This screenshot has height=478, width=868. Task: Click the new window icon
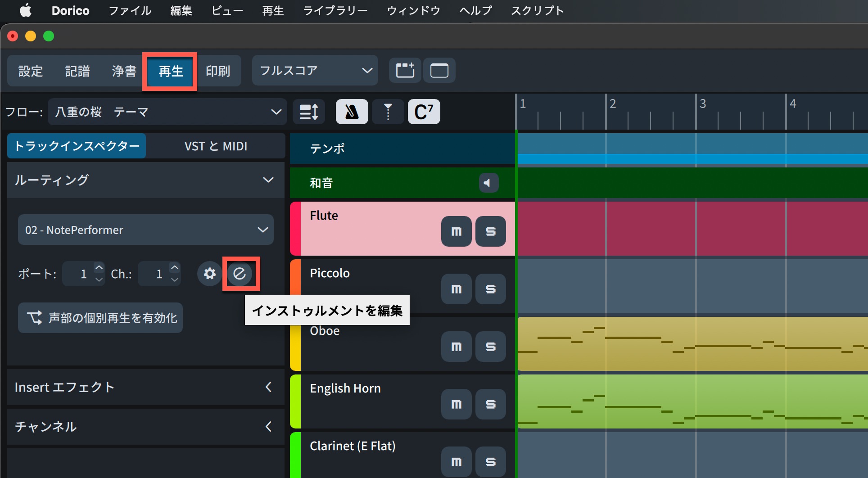point(439,70)
